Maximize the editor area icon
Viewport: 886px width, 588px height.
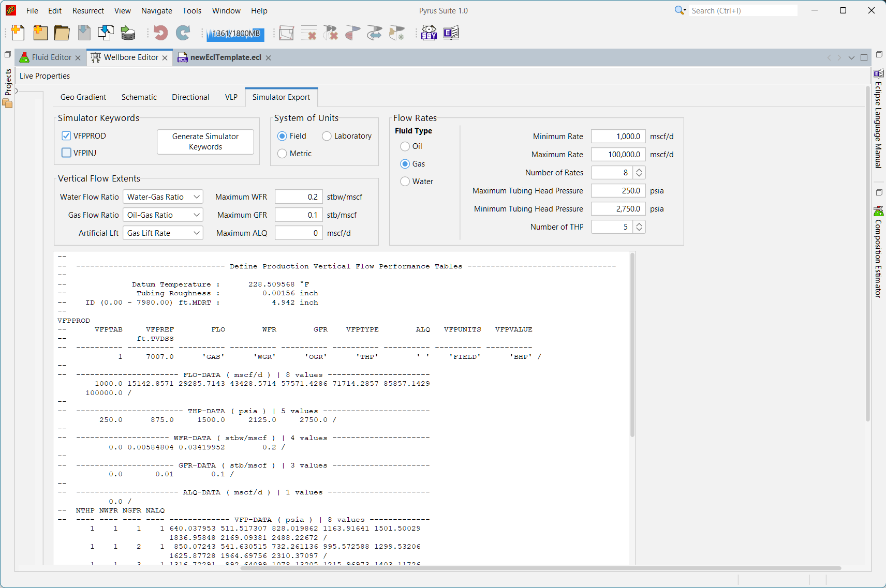pos(864,57)
